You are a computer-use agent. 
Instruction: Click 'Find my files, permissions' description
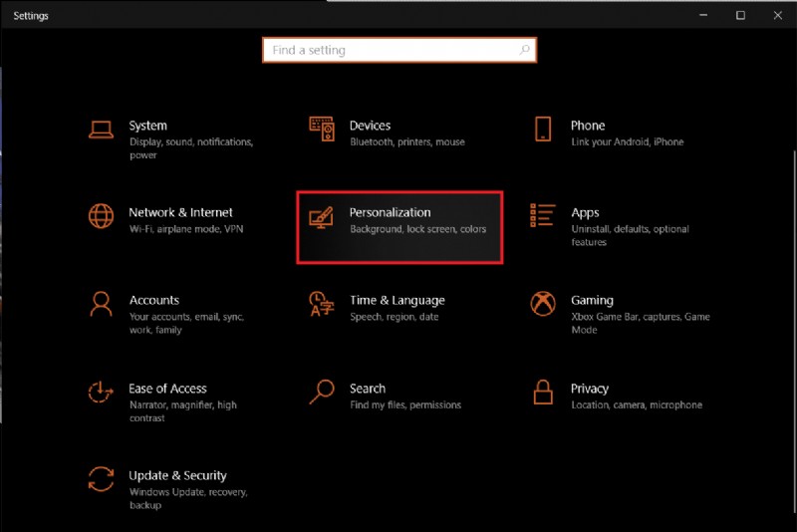tap(405, 404)
